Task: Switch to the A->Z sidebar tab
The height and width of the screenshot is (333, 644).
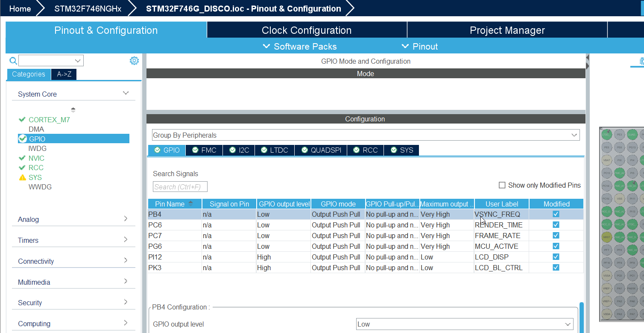Action: click(63, 74)
